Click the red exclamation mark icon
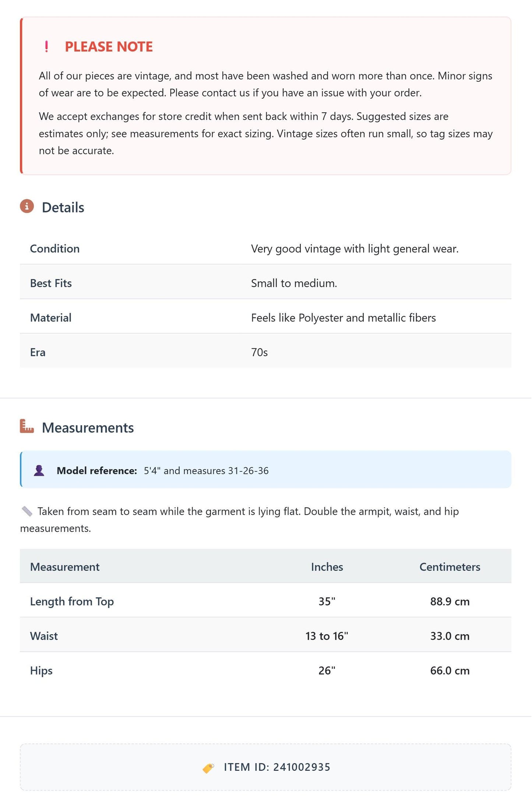Image resolution: width=532 pixels, height=808 pixels. [x=46, y=47]
